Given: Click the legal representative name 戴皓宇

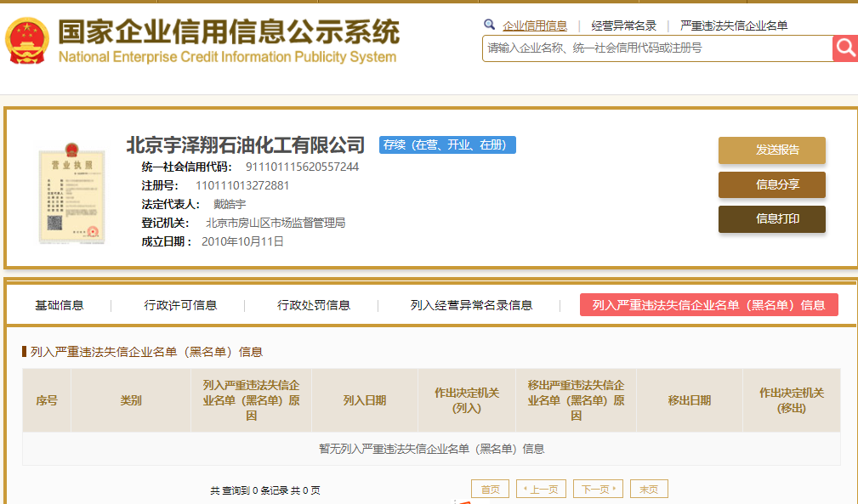Looking at the screenshot, I should [230, 204].
